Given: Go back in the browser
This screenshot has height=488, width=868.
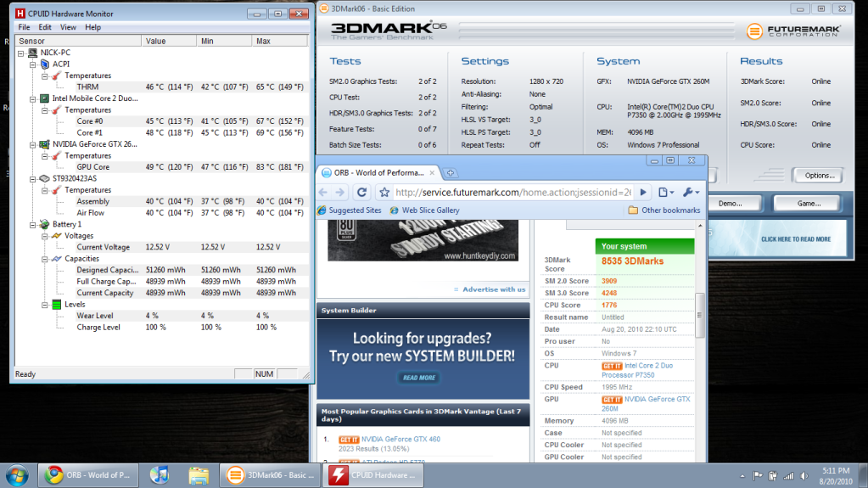Looking at the screenshot, I should [323, 192].
